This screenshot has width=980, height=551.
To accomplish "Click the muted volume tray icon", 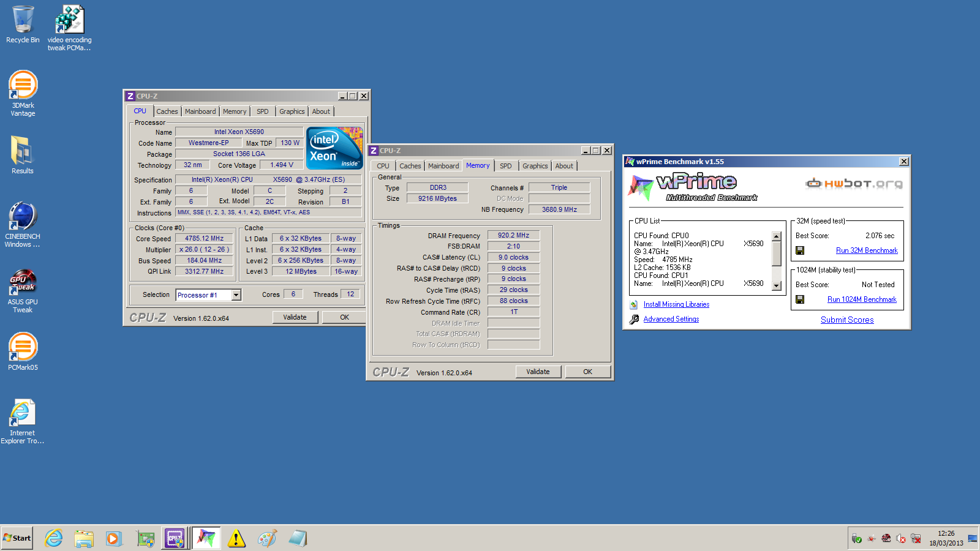I will [x=901, y=538].
